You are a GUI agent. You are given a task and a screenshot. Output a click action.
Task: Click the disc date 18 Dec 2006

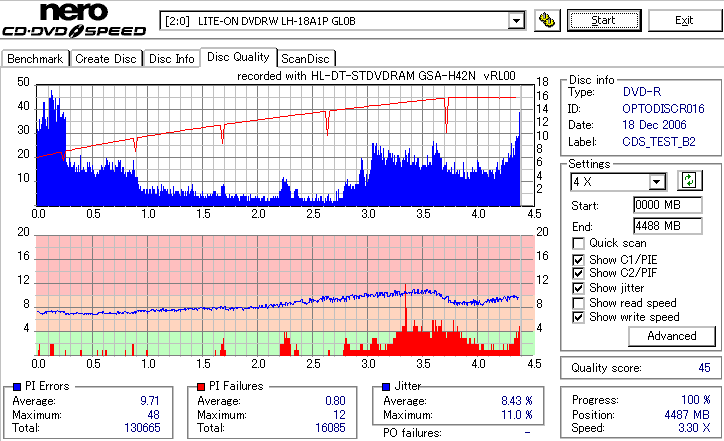654,125
